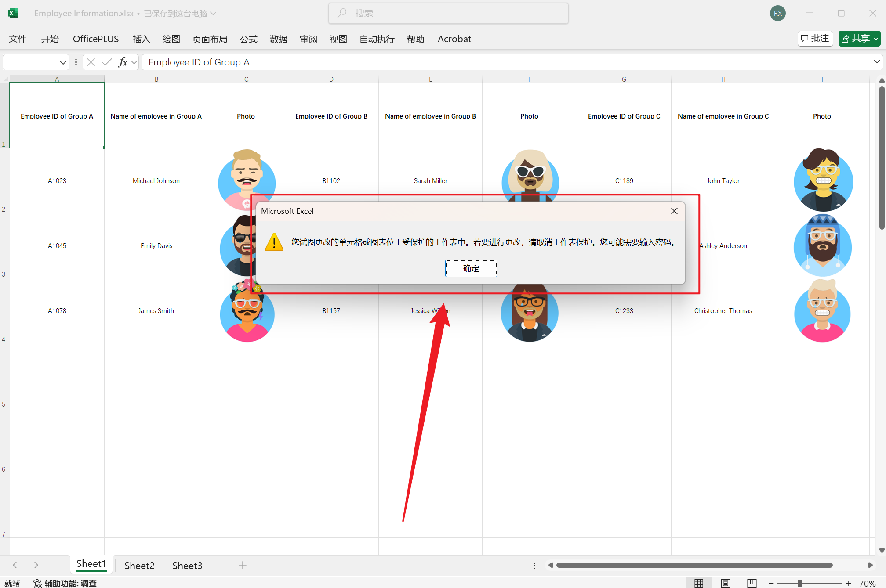Switch to Sheet2 tab
Image resolution: width=886 pixels, height=588 pixels.
(139, 565)
